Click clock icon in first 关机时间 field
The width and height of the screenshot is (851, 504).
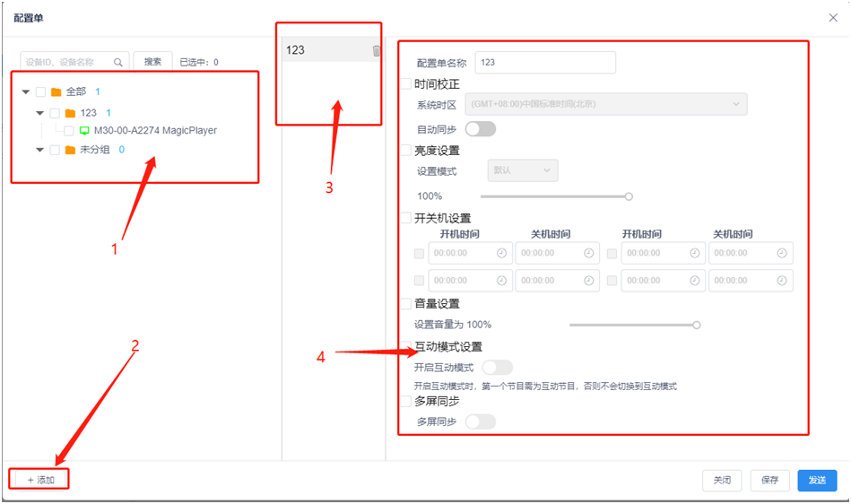[588, 253]
